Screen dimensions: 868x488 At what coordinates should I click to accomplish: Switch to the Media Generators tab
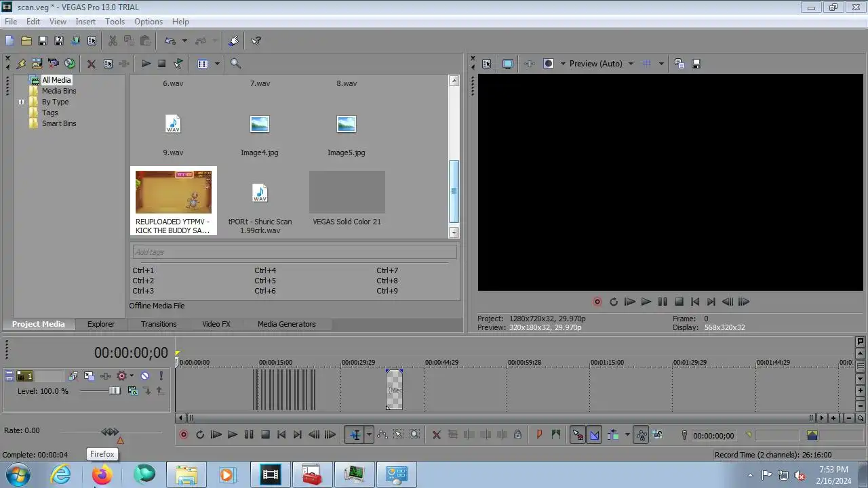[x=286, y=324]
